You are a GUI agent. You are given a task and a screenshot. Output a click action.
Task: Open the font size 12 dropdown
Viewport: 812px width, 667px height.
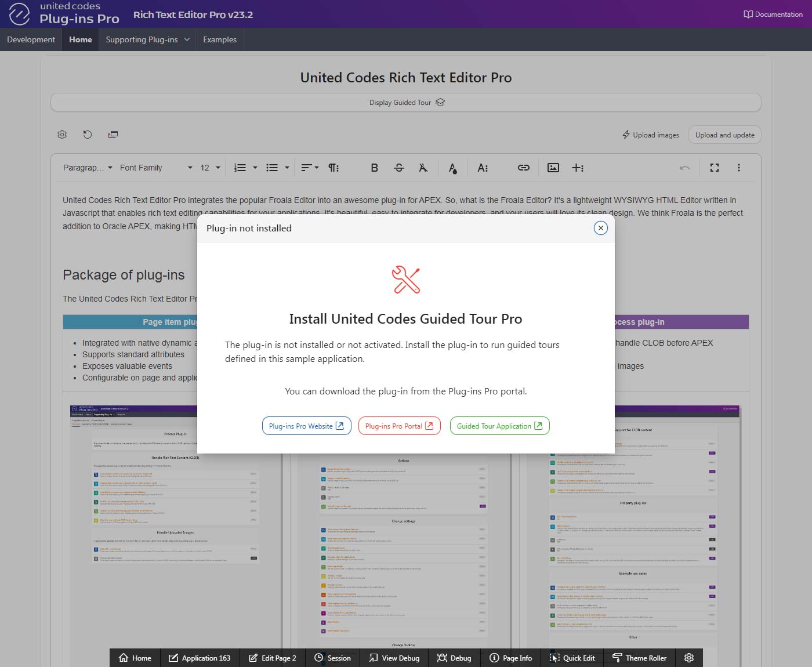click(x=210, y=168)
